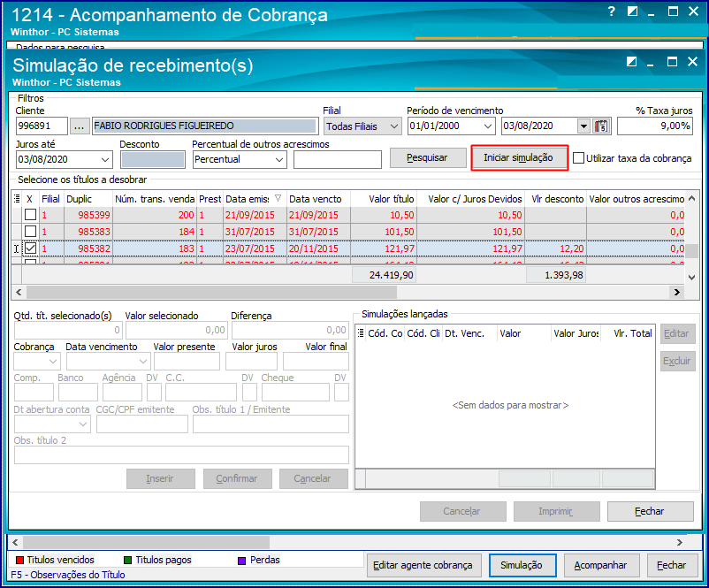Click the Obs. título 2 field
Screen dimensions: 709x588
[181, 455]
